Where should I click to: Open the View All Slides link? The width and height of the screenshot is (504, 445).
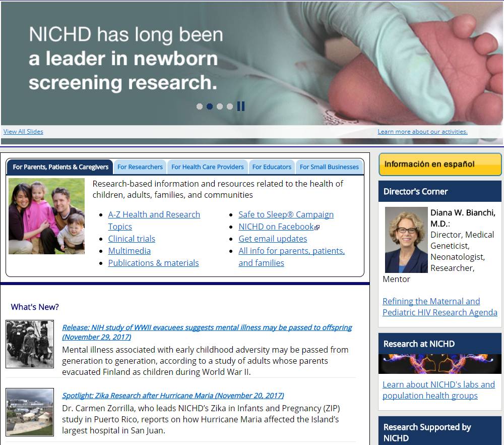(x=23, y=132)
